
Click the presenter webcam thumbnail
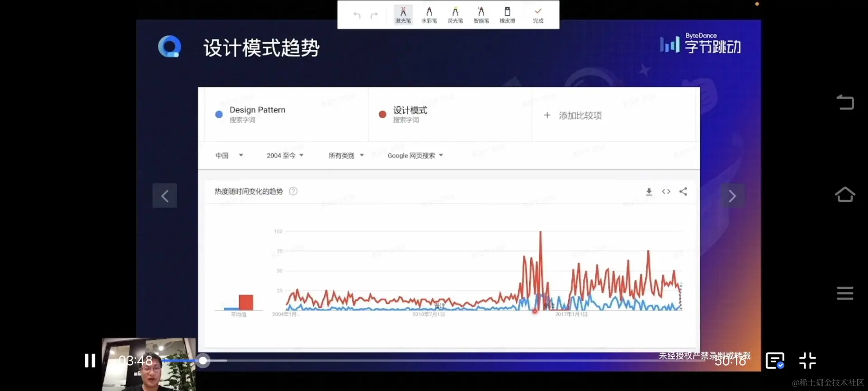(x=149, y=364)
